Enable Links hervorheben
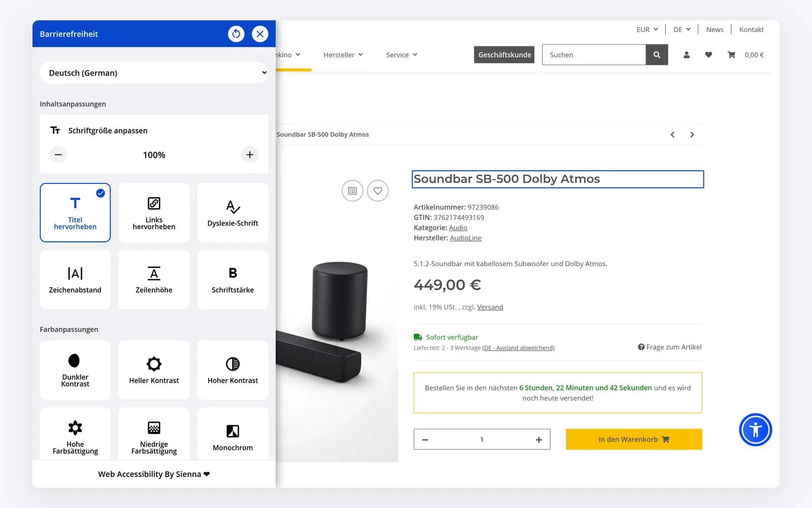The image size is (812, 508). 154,212
